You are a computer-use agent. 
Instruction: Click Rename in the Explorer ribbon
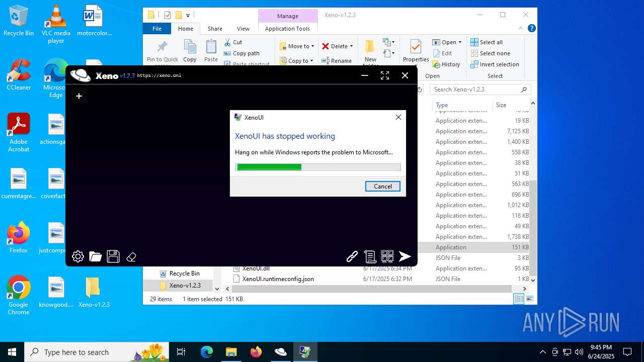click(x=337, y=61)
